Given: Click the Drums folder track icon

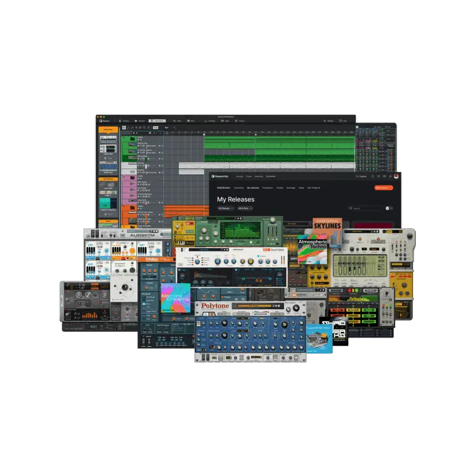Looking at the screenshot, I should click(x=132, y=139).
